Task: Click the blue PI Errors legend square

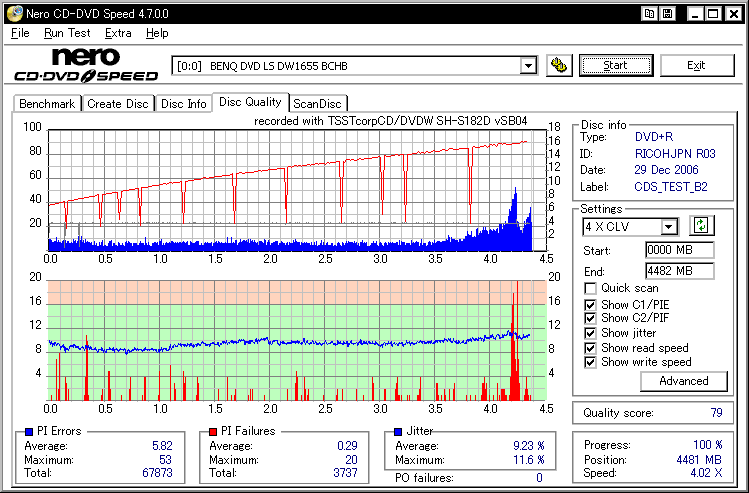Action: (x=29, y=432)
